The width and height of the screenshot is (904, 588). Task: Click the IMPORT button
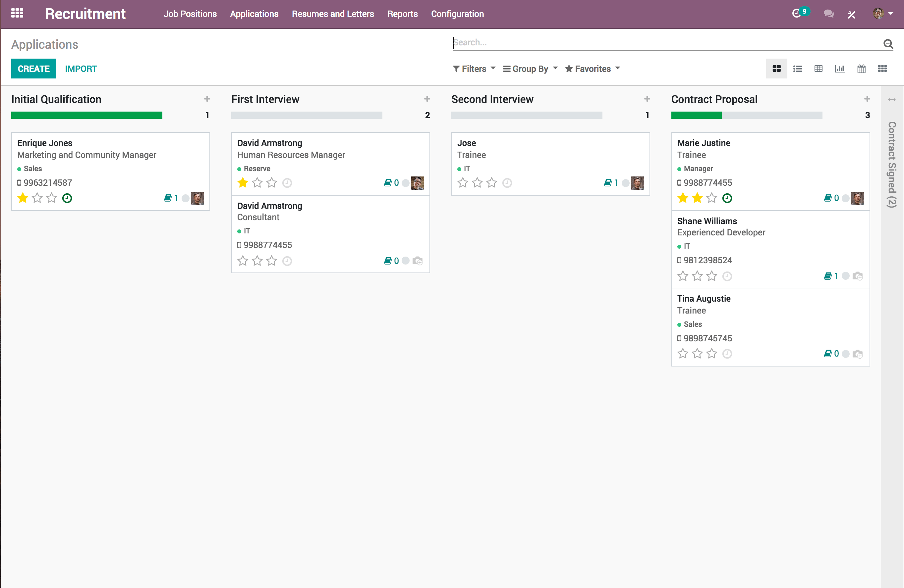pyautogui.click(x=81, y=69)
